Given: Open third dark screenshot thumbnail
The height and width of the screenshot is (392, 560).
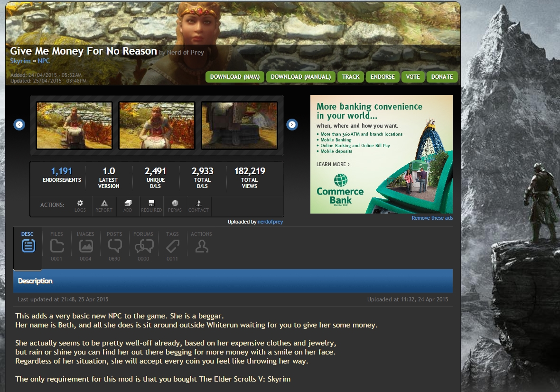Looking at the screenshot, I should tap(239, 125).
